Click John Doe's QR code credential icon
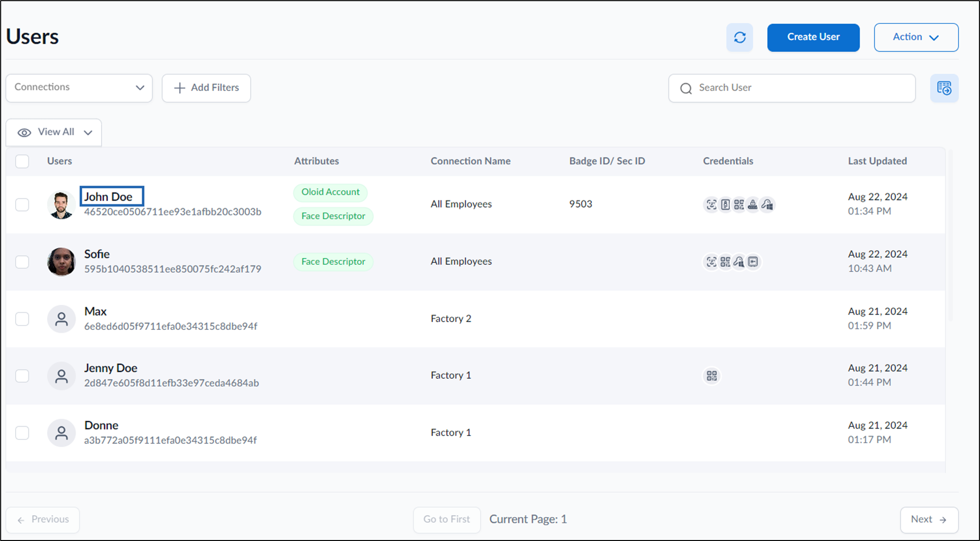 tap(739, 204)
